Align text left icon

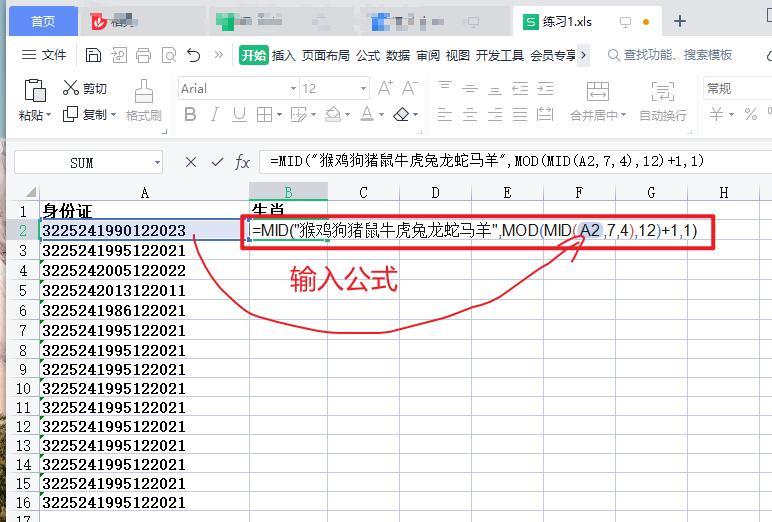tap(445, 115)
